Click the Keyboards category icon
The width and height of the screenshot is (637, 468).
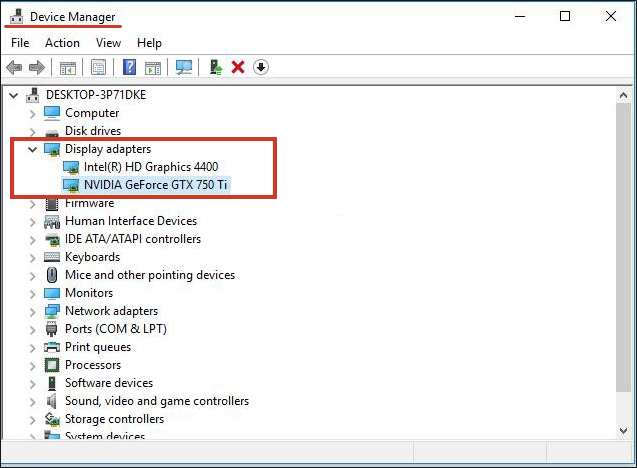click(x=52, y=257)
